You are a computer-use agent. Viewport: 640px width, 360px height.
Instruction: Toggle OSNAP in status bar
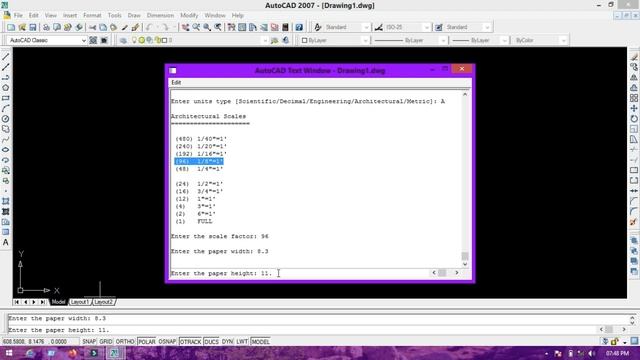click(x=167, y=342)
